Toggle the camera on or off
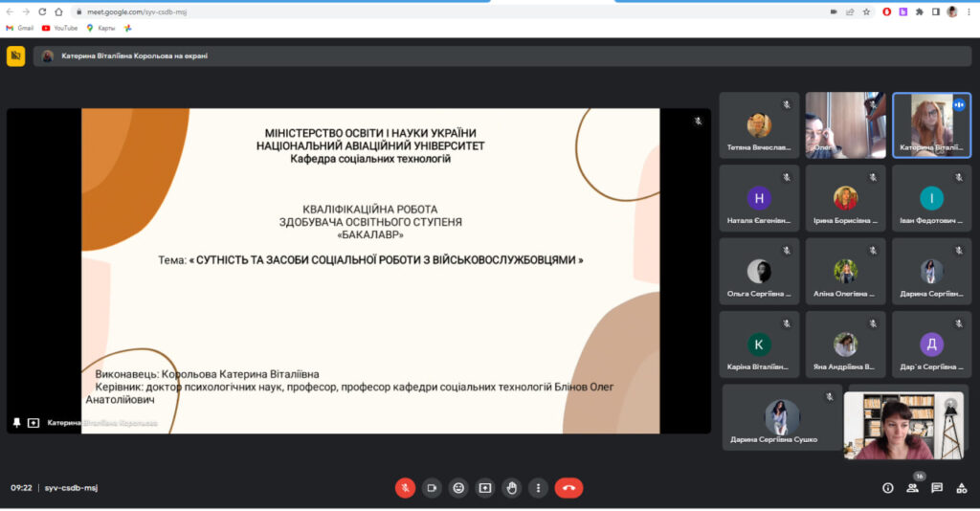The height and width of the screenshot is (511, 980). (432, 488)
